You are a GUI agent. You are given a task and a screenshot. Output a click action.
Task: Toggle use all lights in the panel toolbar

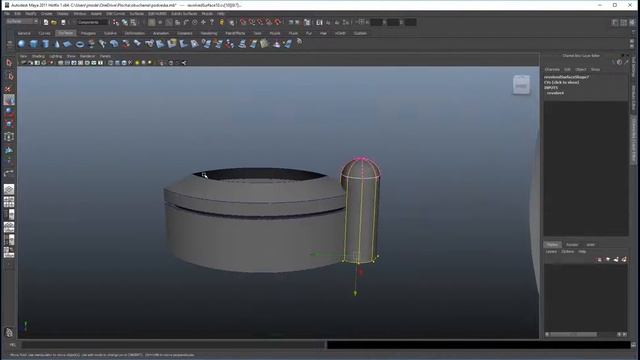tap(137, 63)
